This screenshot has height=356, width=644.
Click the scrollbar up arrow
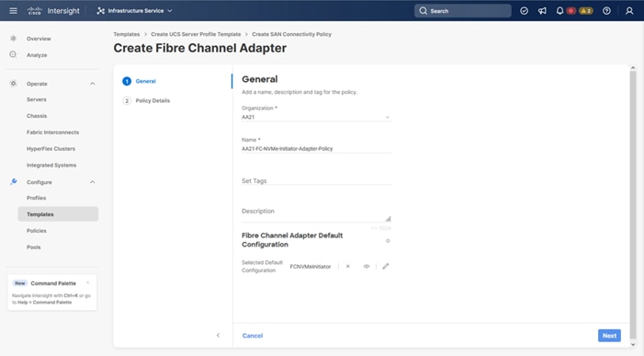tap(633, 67)
